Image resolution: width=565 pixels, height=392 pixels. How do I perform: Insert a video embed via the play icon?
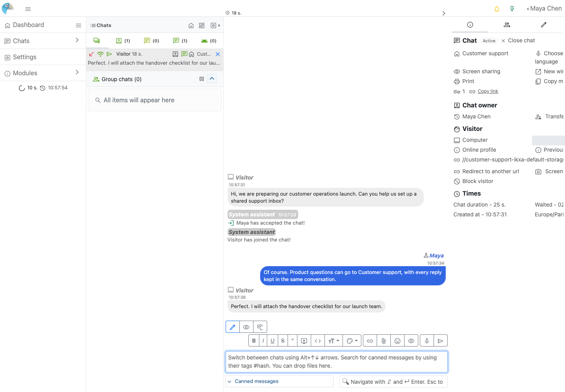coord(304,341)
